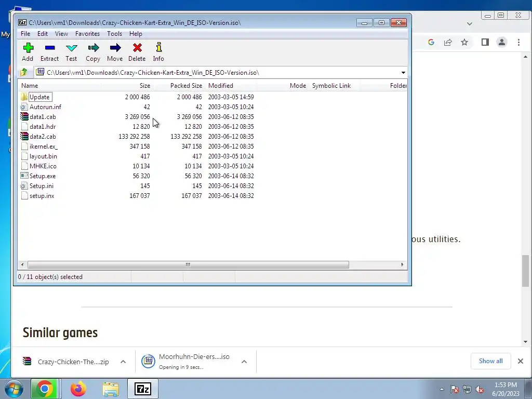The image size is (532, 399).
Task: Click Chrome tab search chevron
Action: click(470, 24)
